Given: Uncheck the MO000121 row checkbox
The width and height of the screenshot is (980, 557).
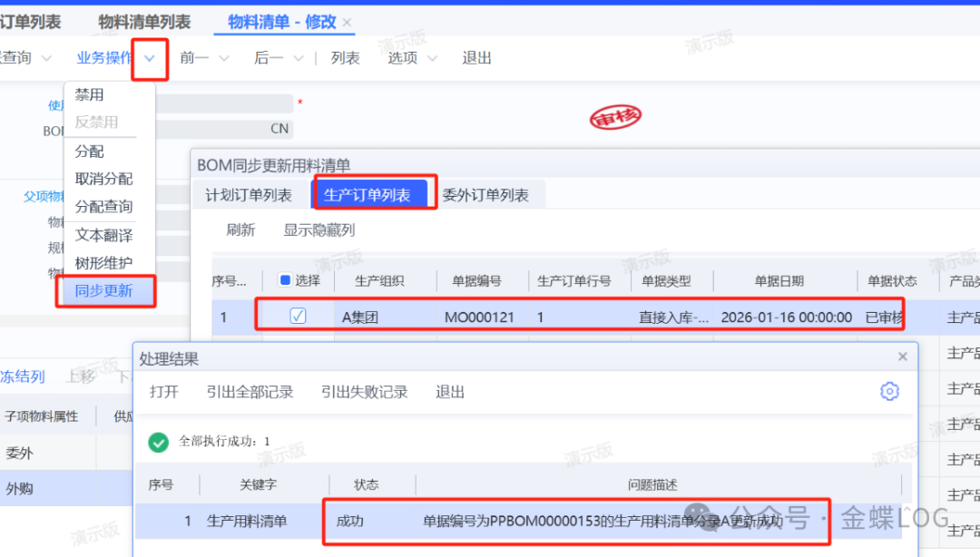Looking at the screenshot, I should [x=298, y=317].
